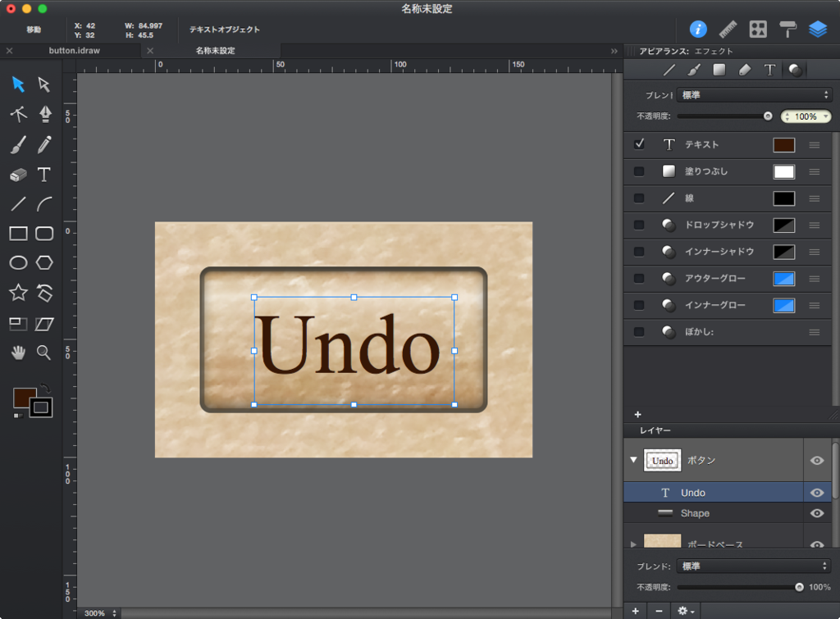This screenshot has width=840, height=619.
Task: Hide the ボタン layer
Action: click(817, 461)
